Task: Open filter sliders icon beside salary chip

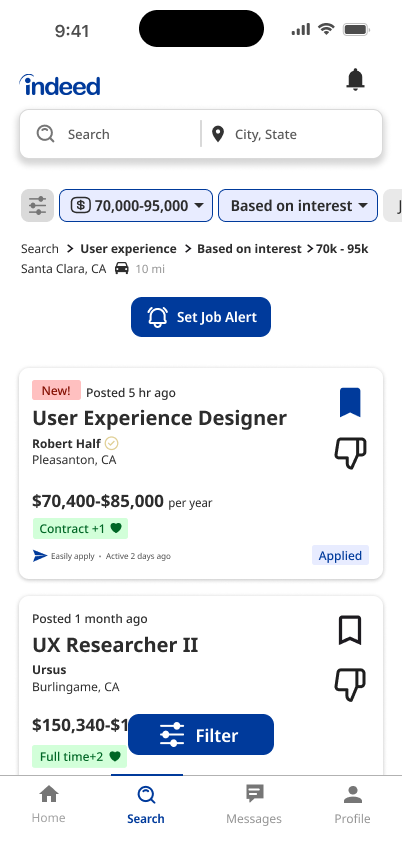Action: coord(37,205)
